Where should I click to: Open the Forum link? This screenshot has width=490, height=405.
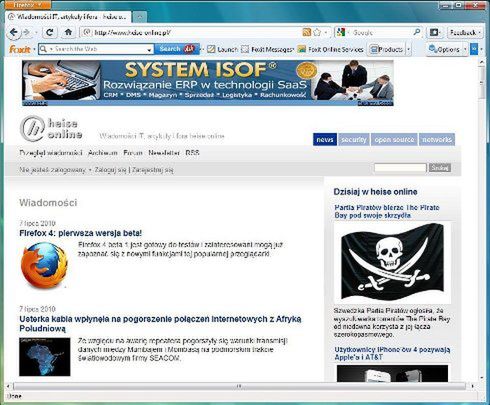coord(133,153)
